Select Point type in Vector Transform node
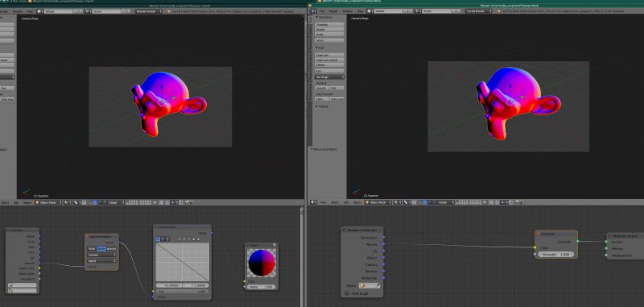This screenshot has width=644, height=307. (91, 249)
